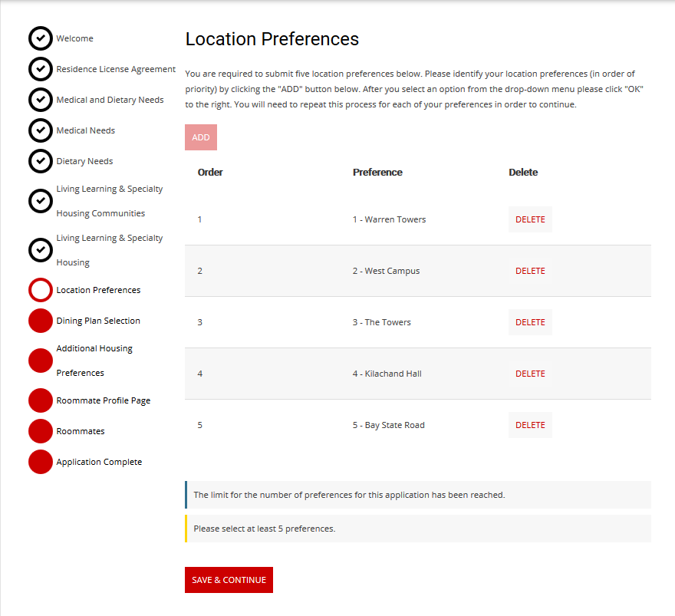Delete the Warren Towers preference
Viewport: 675px width, 616px height.
(x=530, y=219)
